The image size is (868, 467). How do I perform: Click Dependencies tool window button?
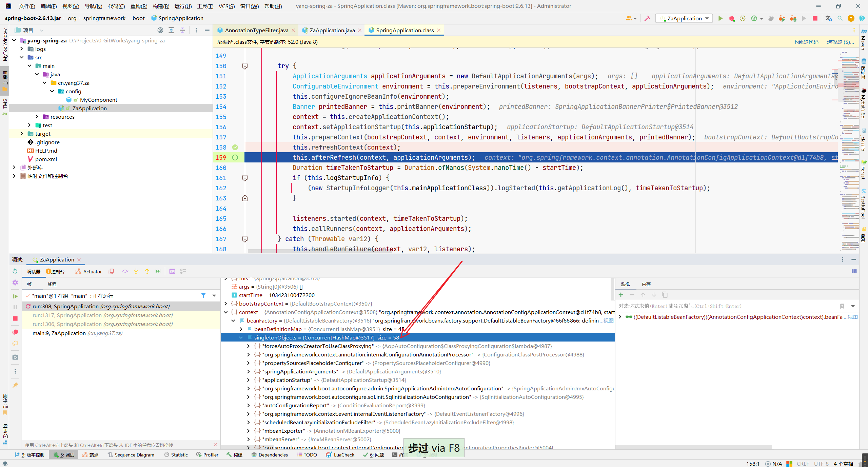pos(270,455)
